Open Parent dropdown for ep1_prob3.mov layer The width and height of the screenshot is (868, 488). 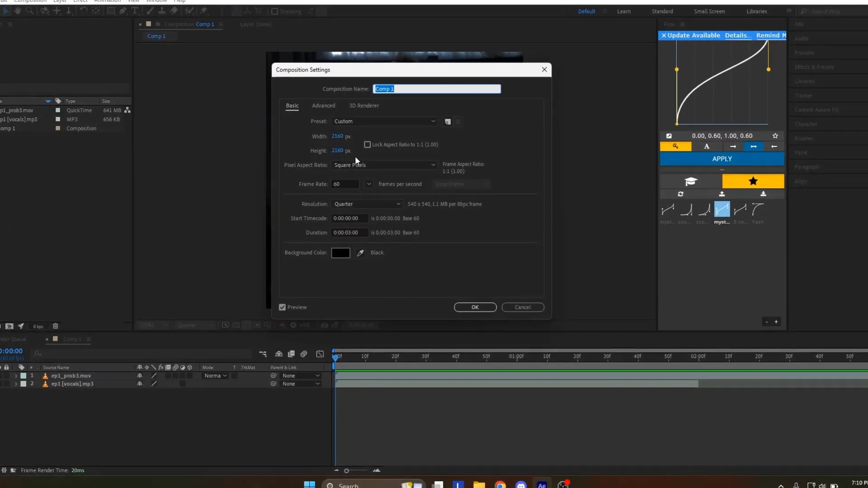pyautogui.click(x=301, y=375)
